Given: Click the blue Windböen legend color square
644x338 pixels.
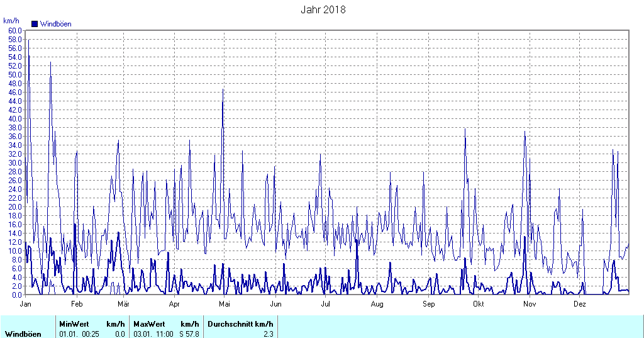Looking at the screenshot, I should click(35, 24).
